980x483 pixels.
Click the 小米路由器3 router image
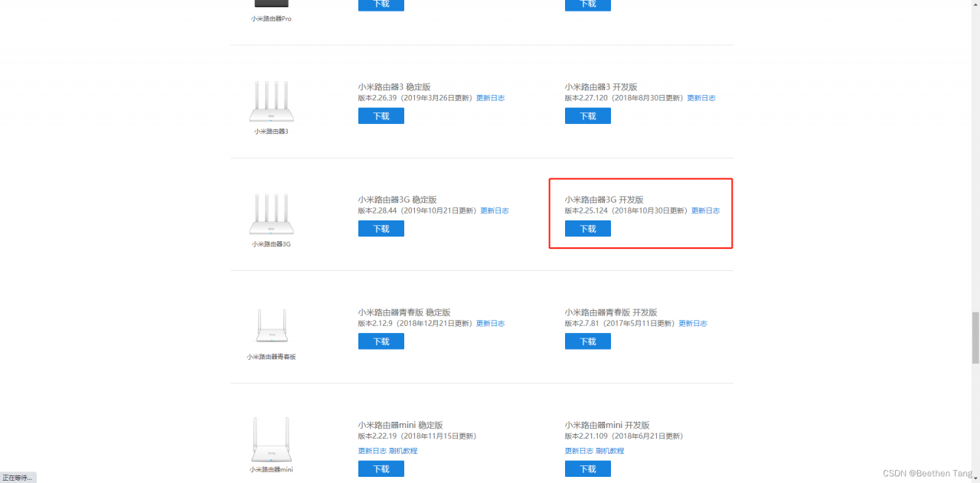271,102
